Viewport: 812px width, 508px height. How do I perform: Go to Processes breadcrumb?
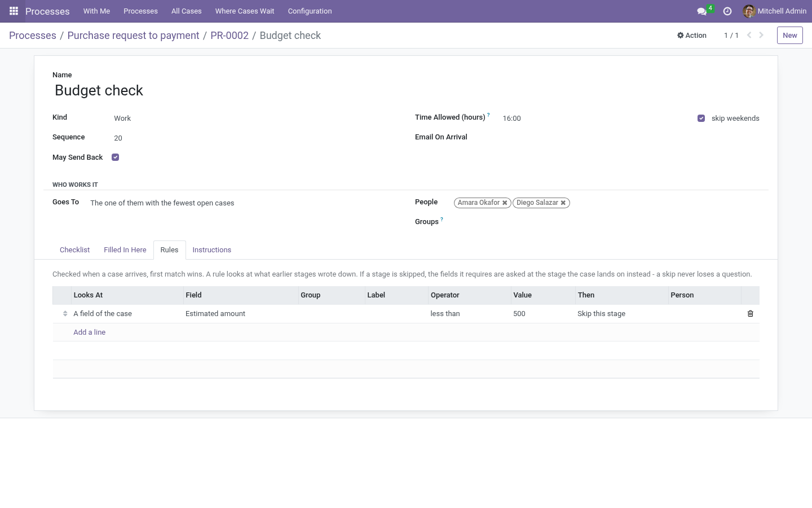[33, 36]
